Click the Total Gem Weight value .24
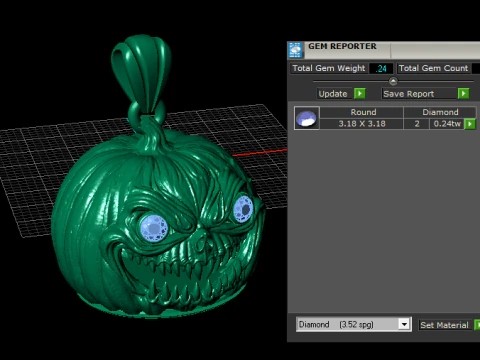The width and height of the screenshot is (480, 360). pos(381,68)
